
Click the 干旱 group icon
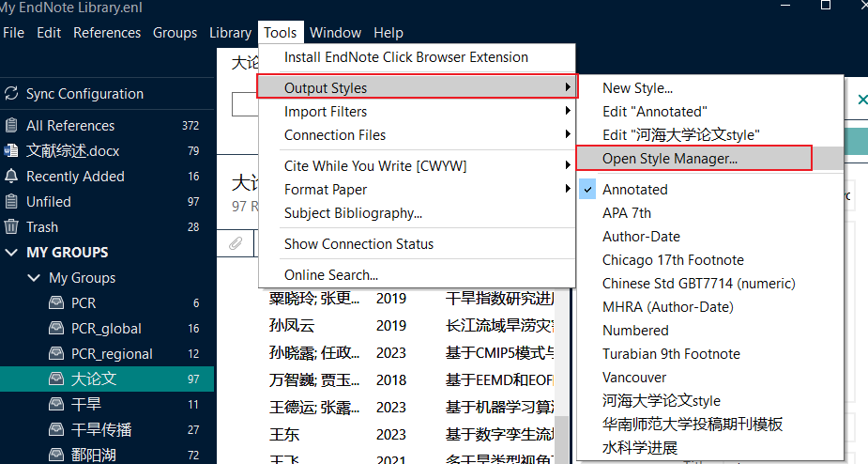[56, 404]
